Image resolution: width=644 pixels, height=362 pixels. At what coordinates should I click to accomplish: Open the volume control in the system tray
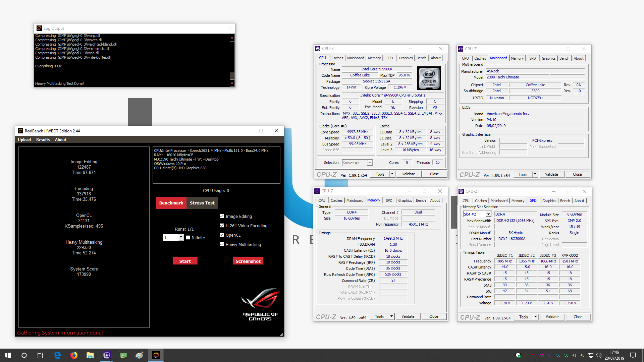(x=599, y=355)
